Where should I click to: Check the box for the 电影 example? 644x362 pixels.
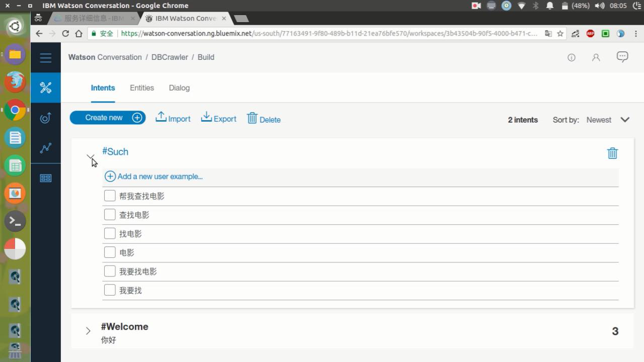(x=110, y=252)
